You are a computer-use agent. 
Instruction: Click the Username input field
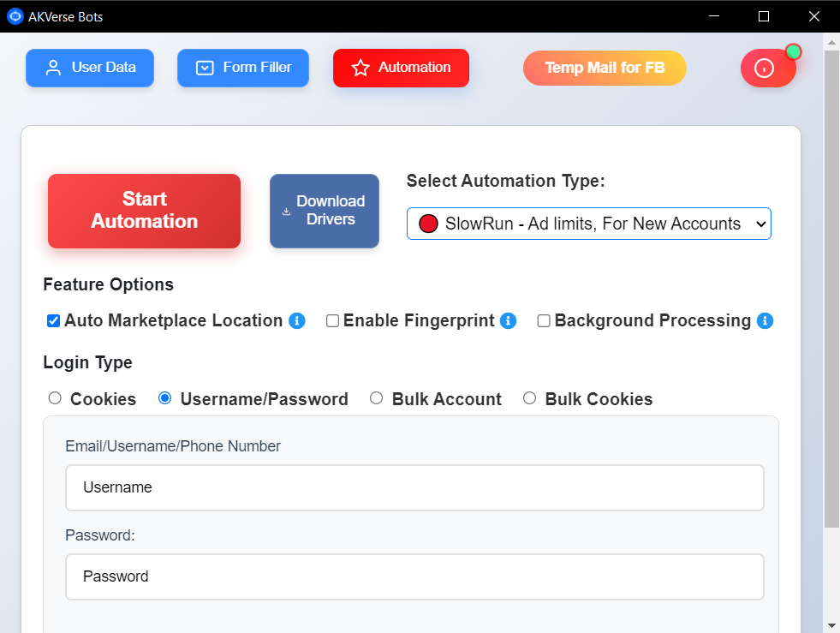414,487
